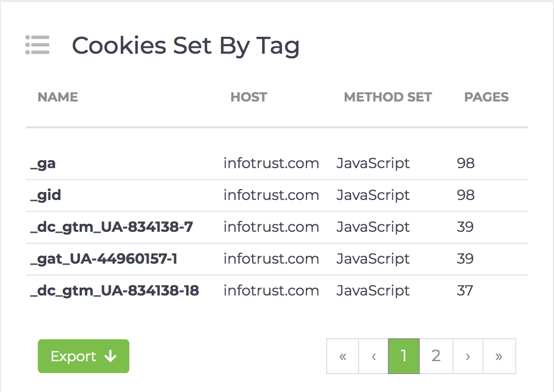
Task: Sort by the PAGES column header
Action: [486, 97]
